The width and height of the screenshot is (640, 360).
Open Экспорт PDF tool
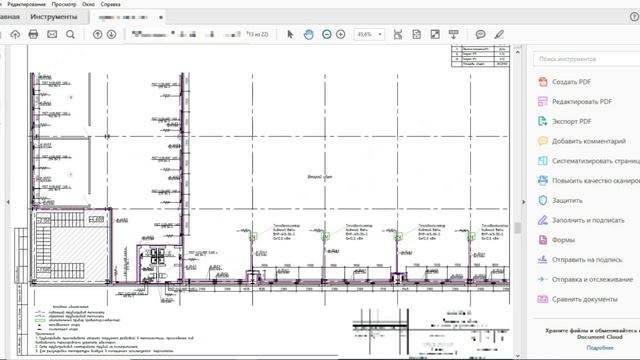coord(571,121)
